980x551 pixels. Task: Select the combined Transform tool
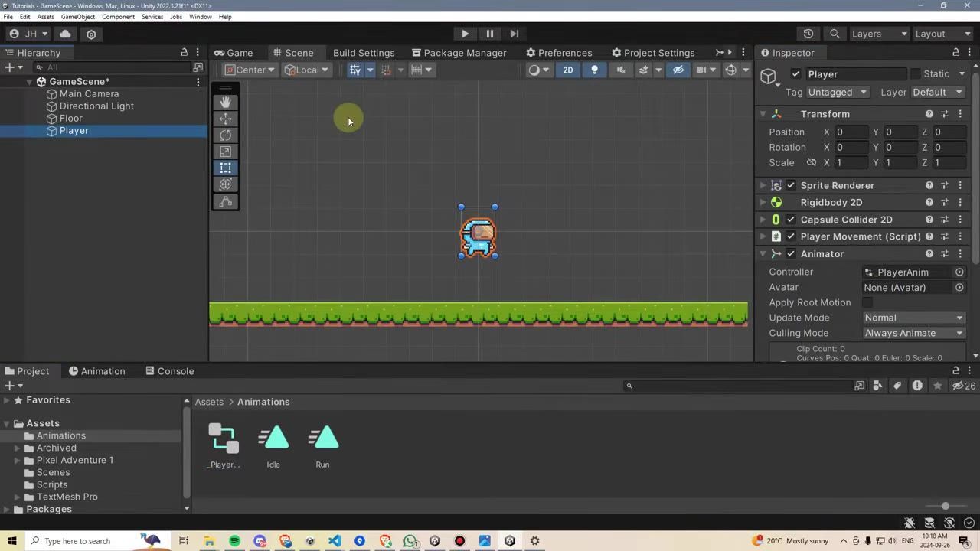[x=225, y=184]
